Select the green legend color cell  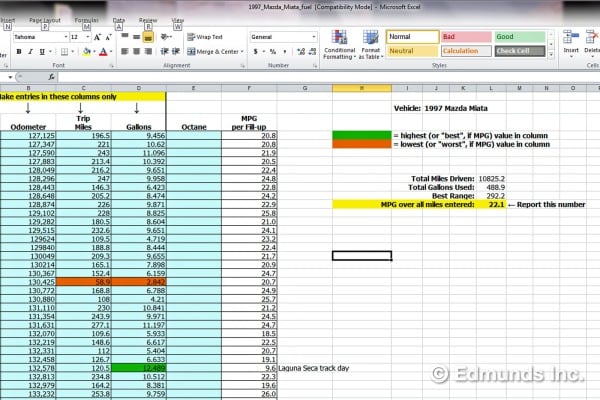point(362,136)
